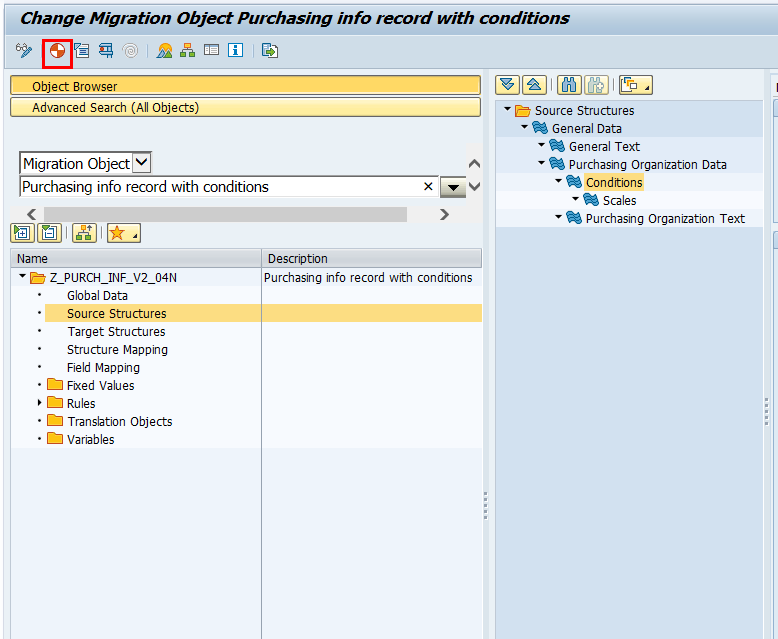Click the horizontal scrollbar track
This screenshot has height=639, width=778.
(x=225, y=214)
